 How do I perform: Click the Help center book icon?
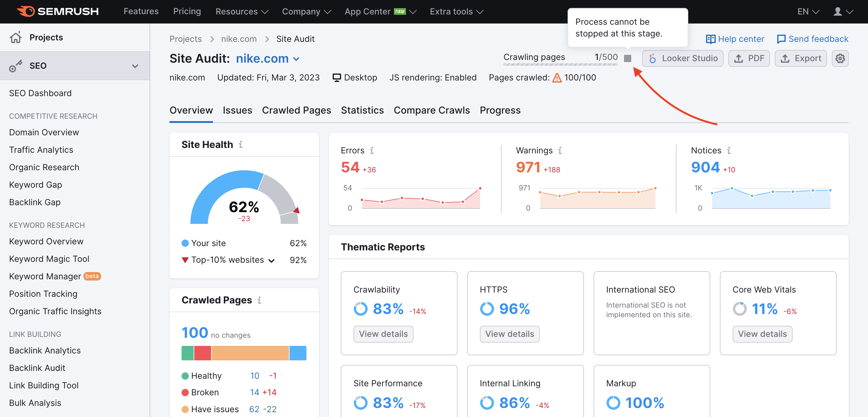[710, 39]
